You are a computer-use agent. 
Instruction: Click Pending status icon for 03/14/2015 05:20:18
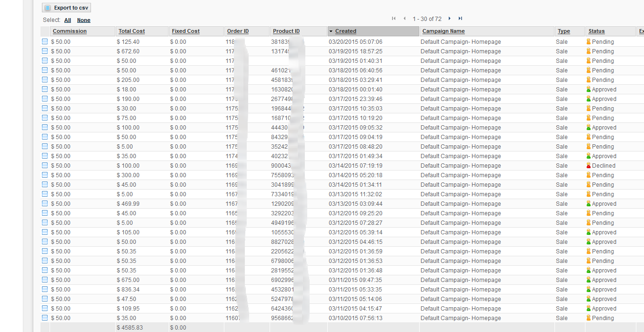(588, 175)
